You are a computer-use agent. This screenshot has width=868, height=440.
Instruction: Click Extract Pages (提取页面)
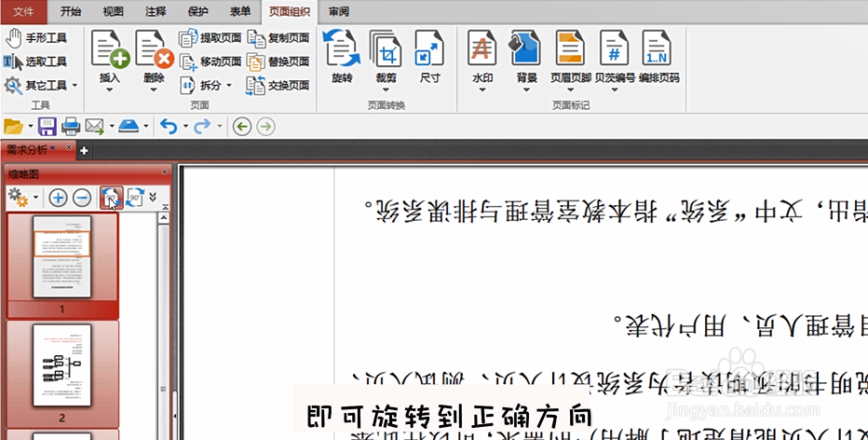[x=210, y=38]
